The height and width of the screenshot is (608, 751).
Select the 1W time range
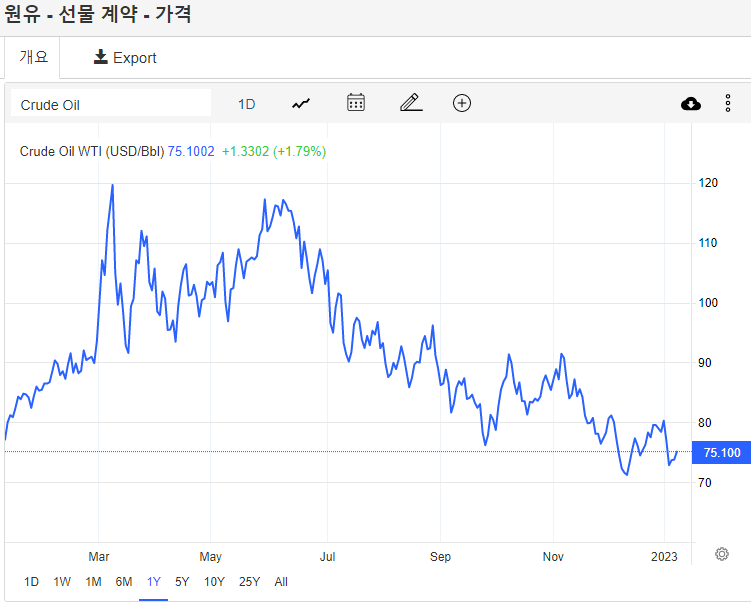coord(62,582)
